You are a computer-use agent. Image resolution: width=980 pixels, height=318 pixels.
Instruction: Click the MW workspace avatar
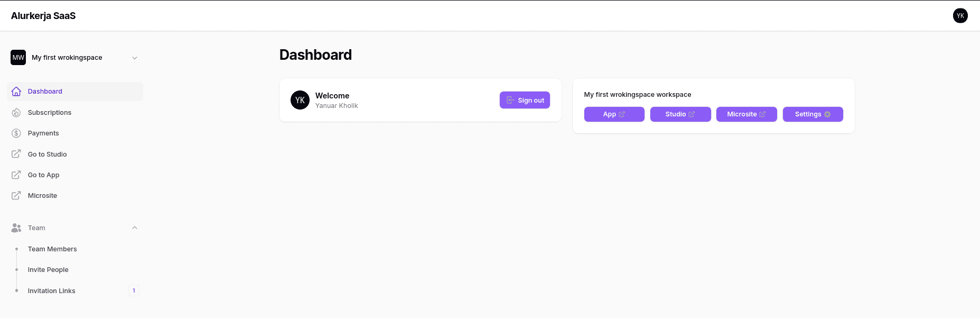click(18, 57)
